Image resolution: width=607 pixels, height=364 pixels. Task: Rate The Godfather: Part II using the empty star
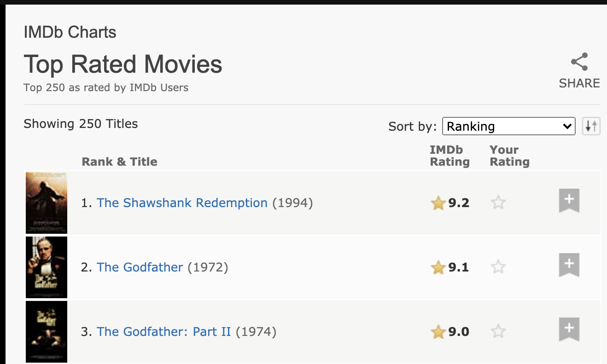click(x=498, y=331)
